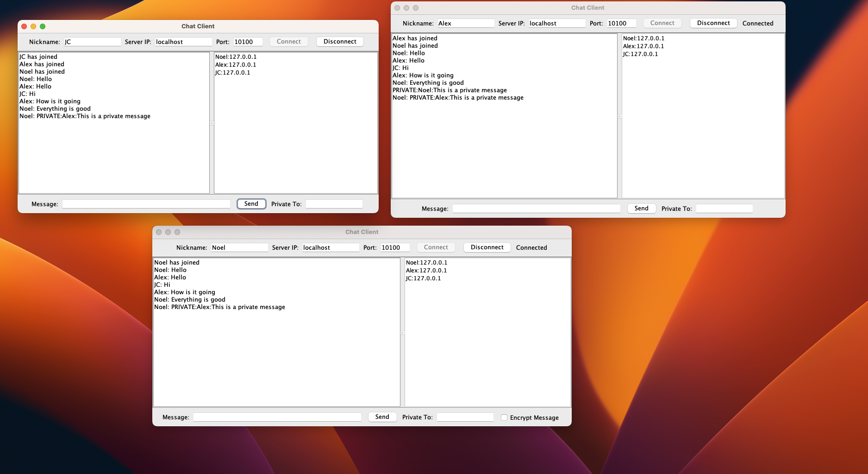Click the split pane divider handle in Noel's window
The width and height of the screenshot is (868, 474).
tap(402, 333)
